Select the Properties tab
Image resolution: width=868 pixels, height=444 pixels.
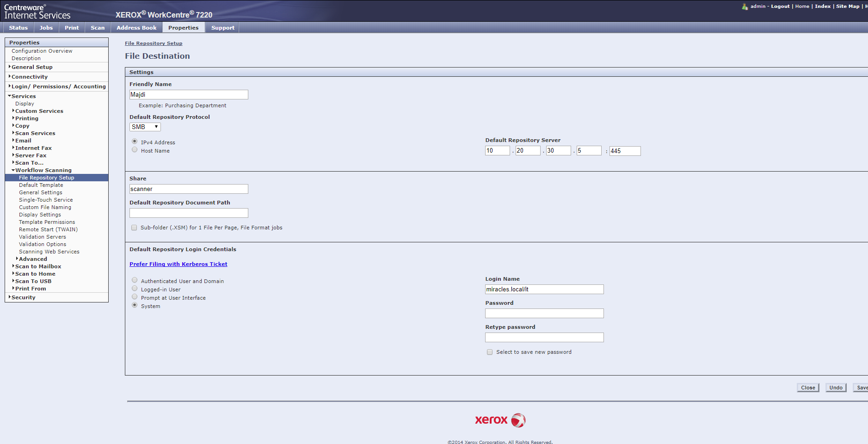pos(184,28)
